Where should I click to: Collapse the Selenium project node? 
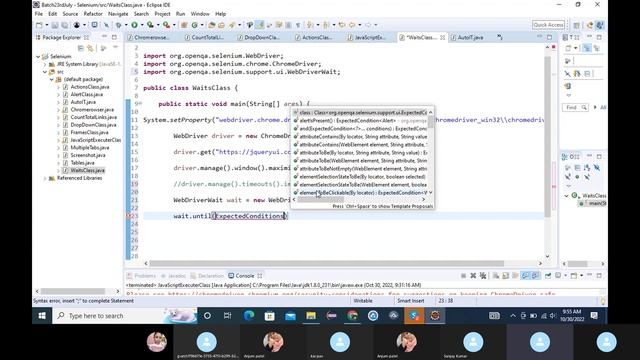pyautogui.click(x=38, y=56)
